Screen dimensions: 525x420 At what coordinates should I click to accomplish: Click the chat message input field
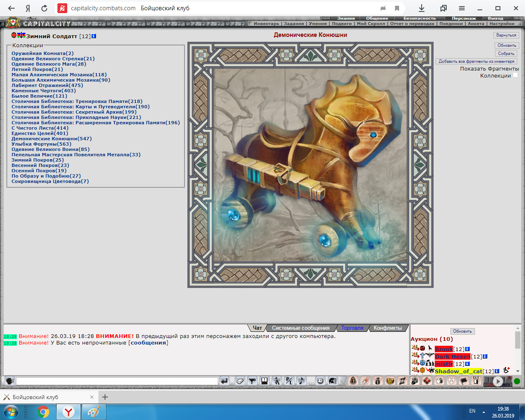(x=117, y=381)
